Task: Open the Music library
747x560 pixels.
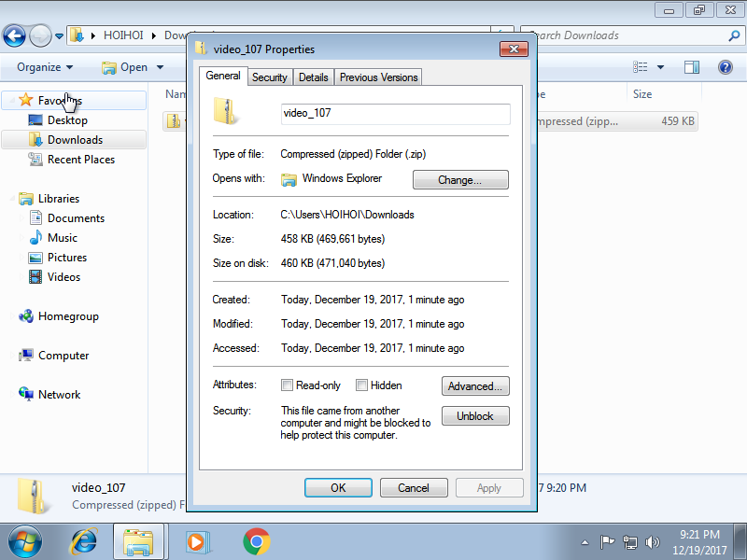Action: 62,238
